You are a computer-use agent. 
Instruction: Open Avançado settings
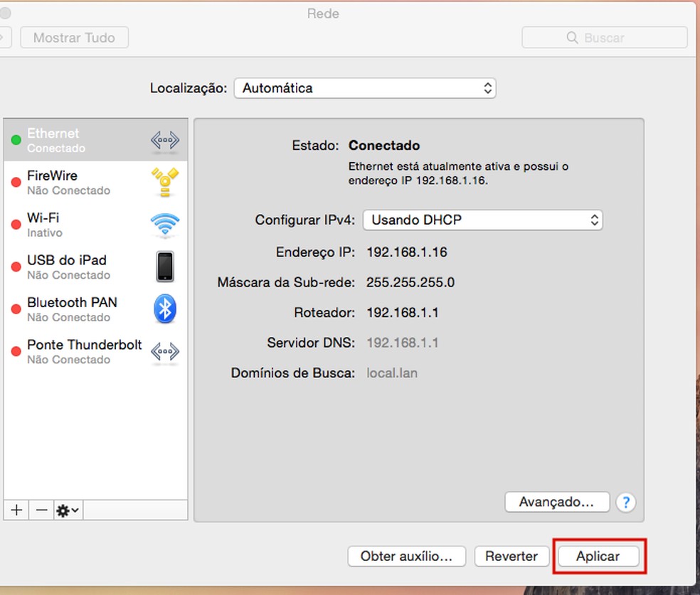557,502
